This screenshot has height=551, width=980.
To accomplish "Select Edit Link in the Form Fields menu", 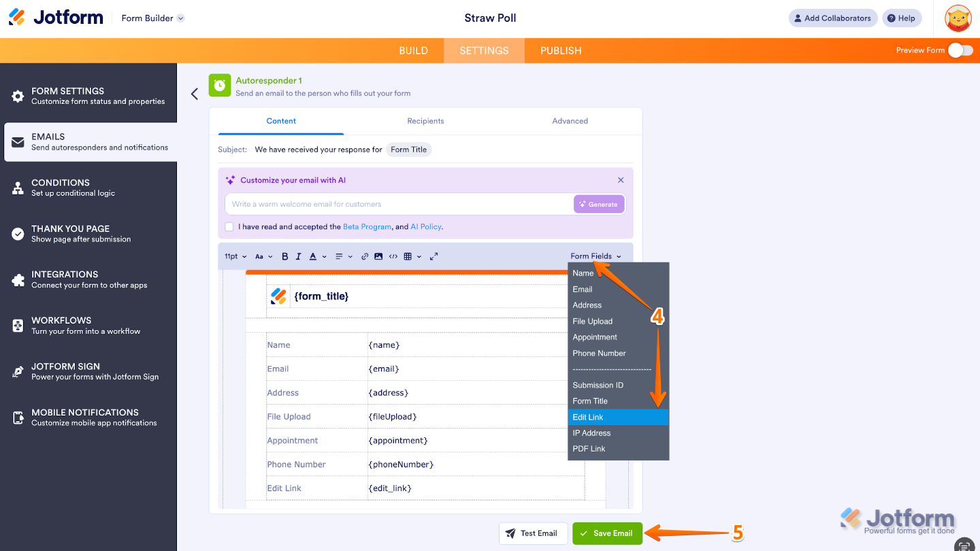I will click(589, 417).
